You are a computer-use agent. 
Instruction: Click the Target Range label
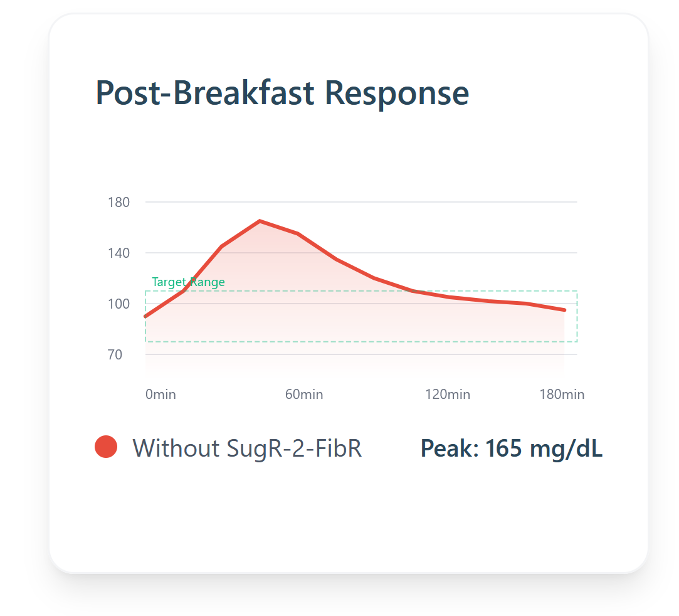tap(188, 282)
